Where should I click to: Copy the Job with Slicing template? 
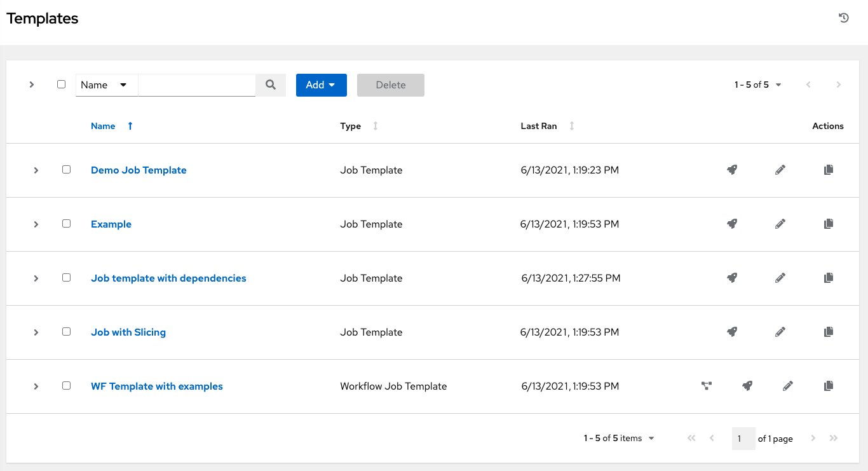pyautogui.click(x=828, y=332)
